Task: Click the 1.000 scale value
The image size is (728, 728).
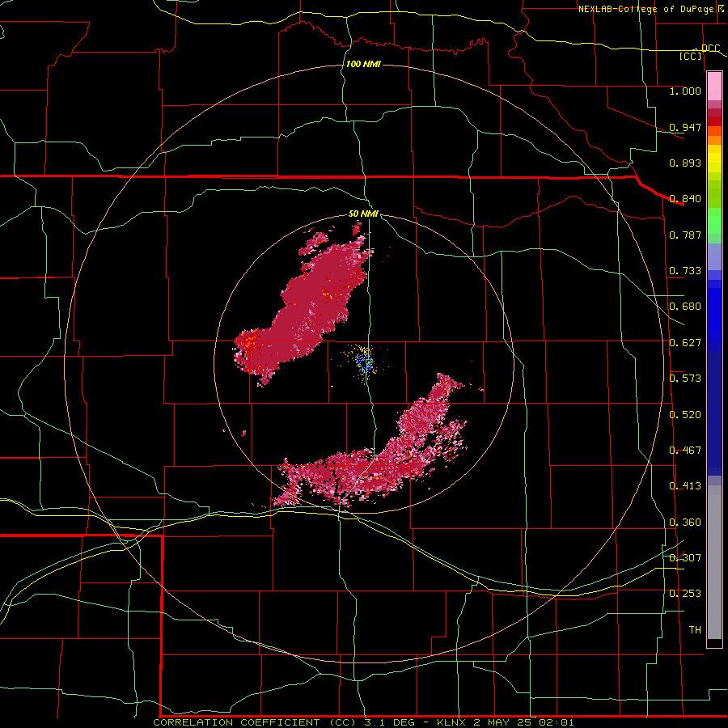Action: click(685, 91)
